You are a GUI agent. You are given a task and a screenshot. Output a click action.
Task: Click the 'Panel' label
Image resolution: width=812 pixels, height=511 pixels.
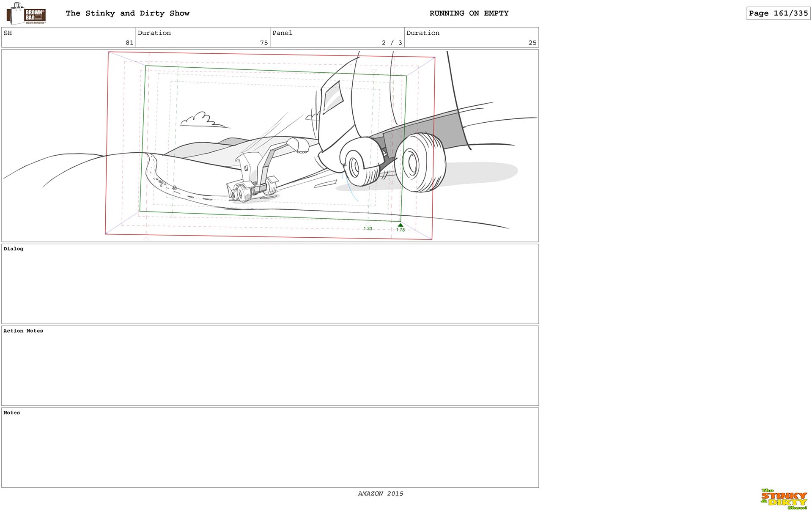(x=282, y=33)
